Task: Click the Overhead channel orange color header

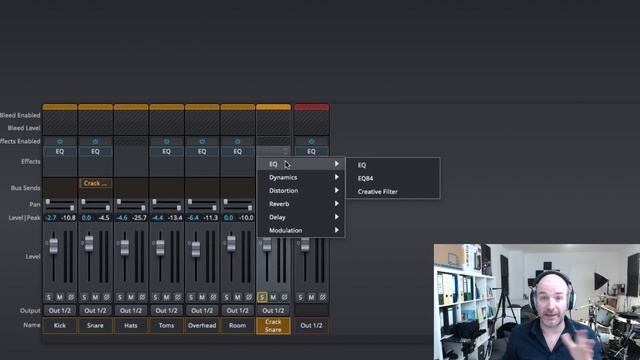Action: click(x=202, y=107)
